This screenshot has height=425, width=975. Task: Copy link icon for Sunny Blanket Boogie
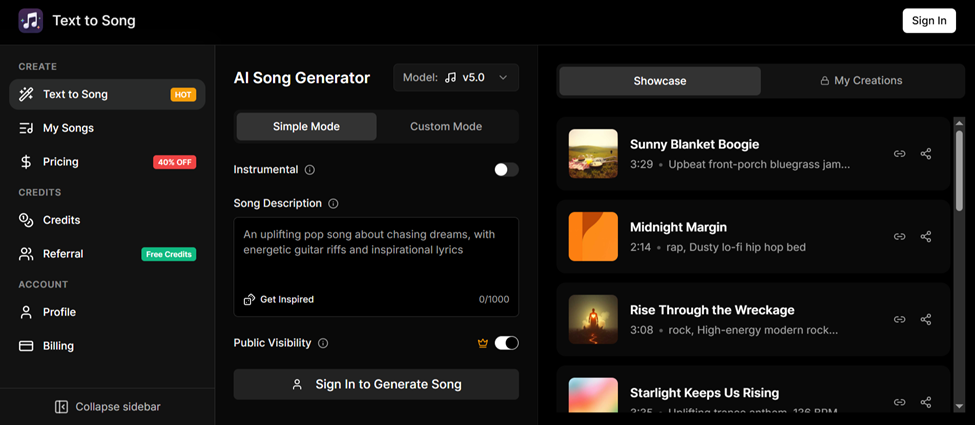tap(899, 154)
